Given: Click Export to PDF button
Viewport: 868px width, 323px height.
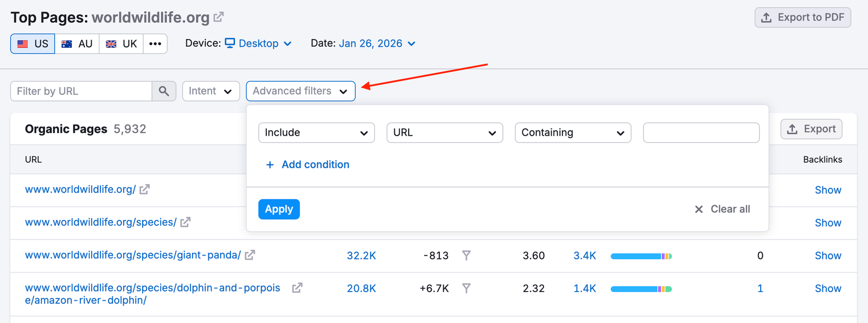Looking at the screenshot, I should [802, 17].
